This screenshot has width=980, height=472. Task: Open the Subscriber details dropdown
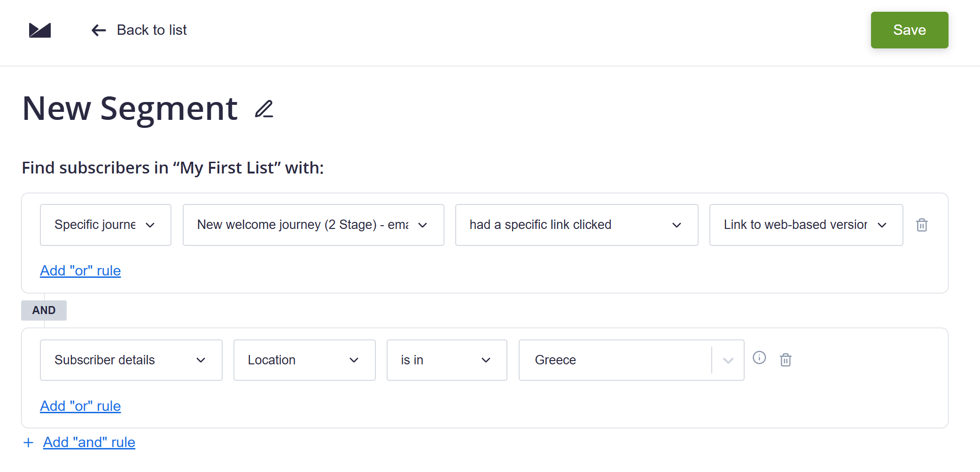click(131, 360)
